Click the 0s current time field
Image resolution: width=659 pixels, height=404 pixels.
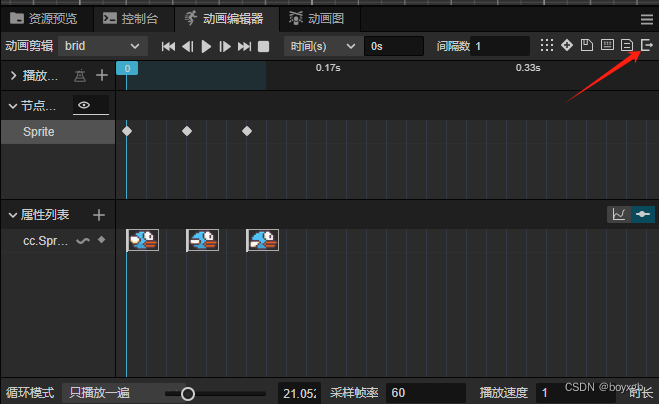pos(394,46)
